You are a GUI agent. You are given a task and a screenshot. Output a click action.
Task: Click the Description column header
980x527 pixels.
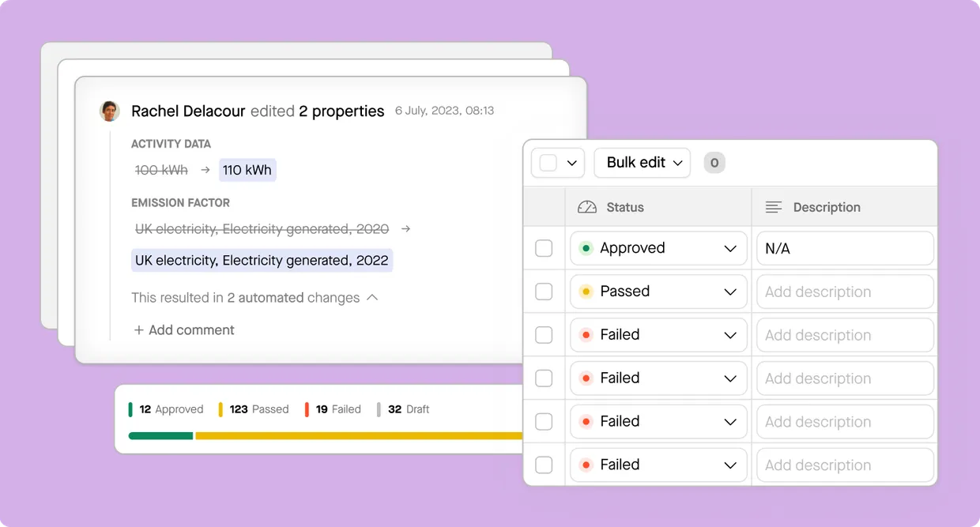click(826, 207)
